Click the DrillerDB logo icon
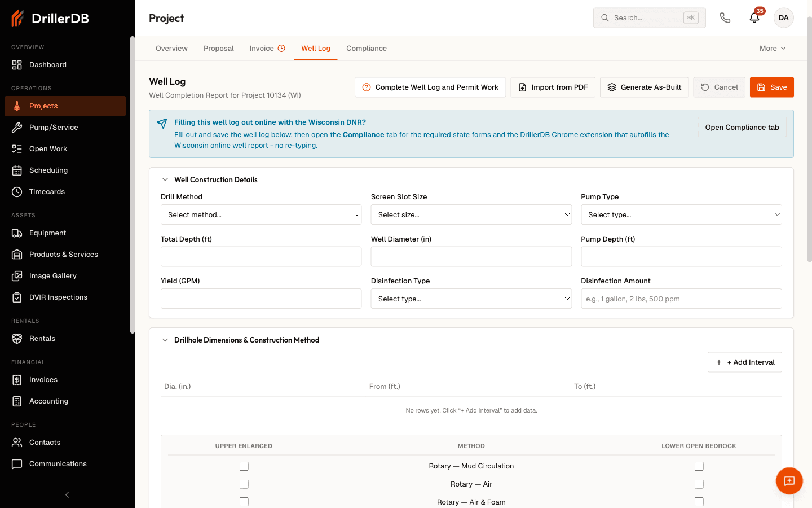Image resolution: width=812 pixels, height=508 pixels. click(17, 18)
